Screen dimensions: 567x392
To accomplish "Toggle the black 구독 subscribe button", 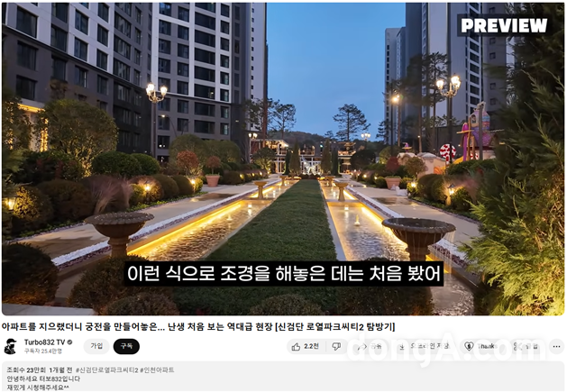I will click(x=126, y=346).
